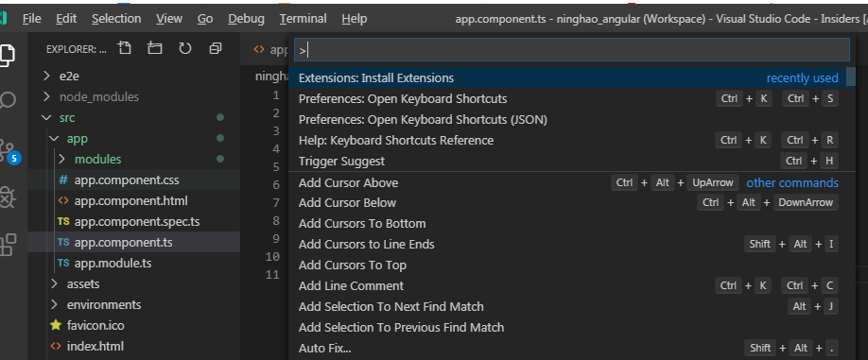Click the TS icon of app.component.spec.ts
868x360 pixels.
point(63,222)
